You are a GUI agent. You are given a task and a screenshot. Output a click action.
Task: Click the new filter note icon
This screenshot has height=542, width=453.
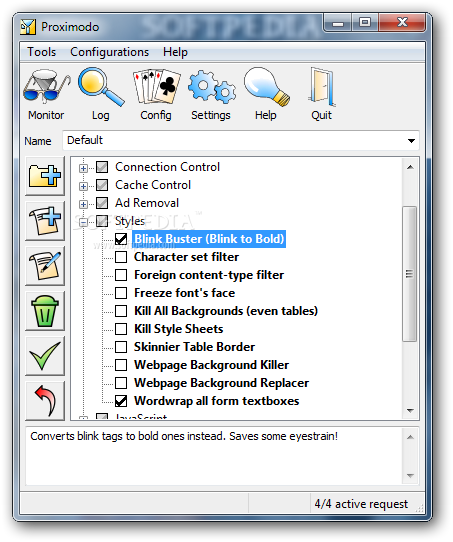point(45,221)
